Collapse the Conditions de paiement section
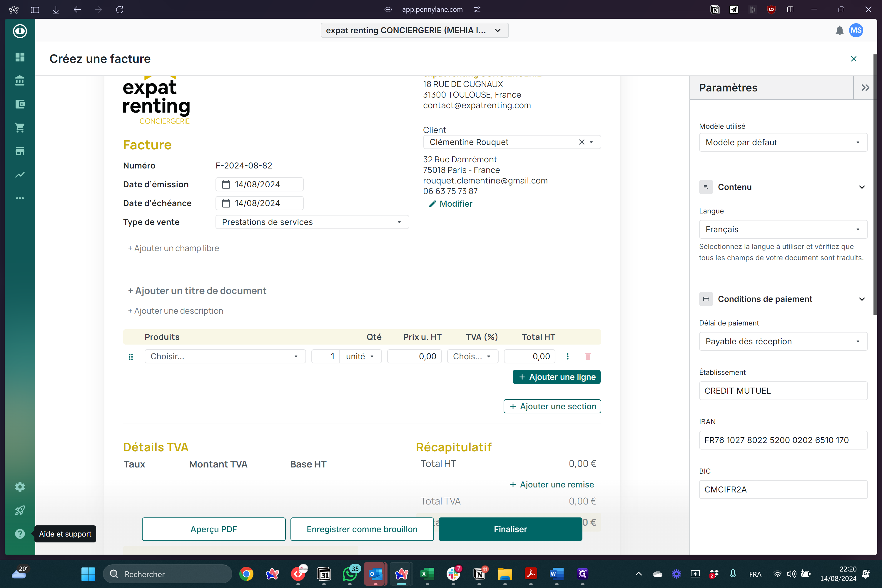The height and width of the screenshot is (588, 882). (862, 299)
